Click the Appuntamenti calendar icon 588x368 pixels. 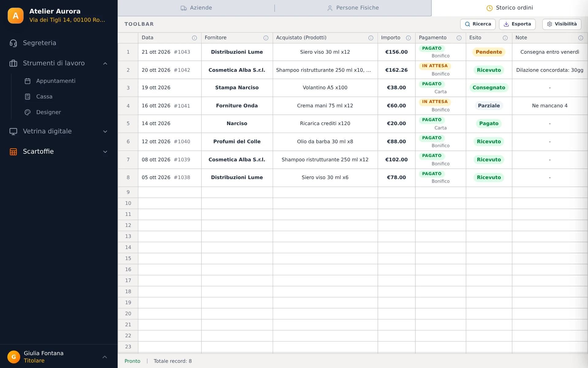click(28, 81)
